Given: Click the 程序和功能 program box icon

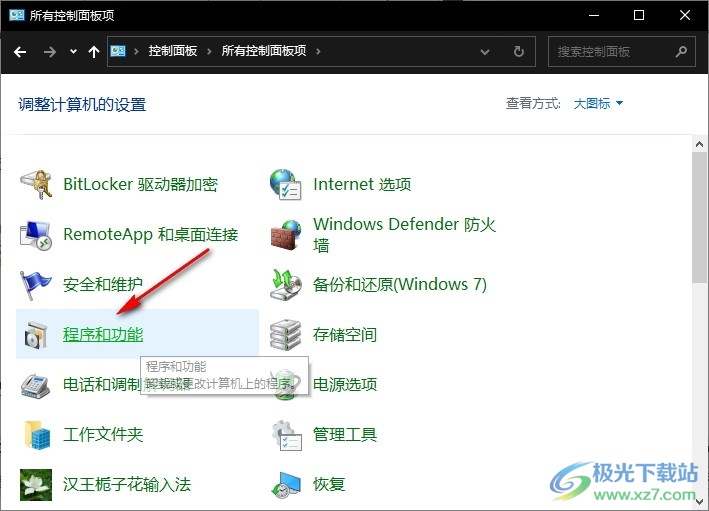Looking at the screenshot, I should point(36,335).
